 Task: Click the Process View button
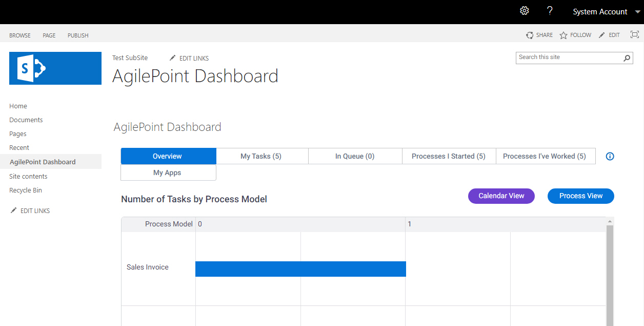pyautogui.click(x=581, y=196)
